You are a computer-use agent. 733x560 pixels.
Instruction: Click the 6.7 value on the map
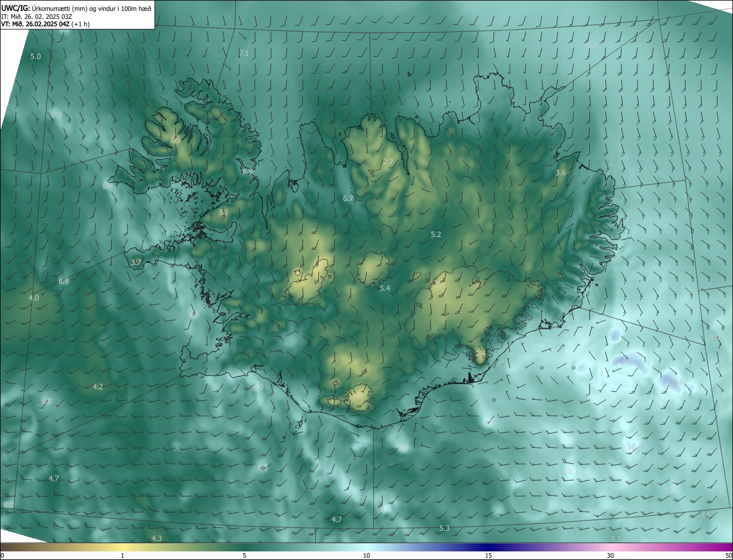[348, 198]
